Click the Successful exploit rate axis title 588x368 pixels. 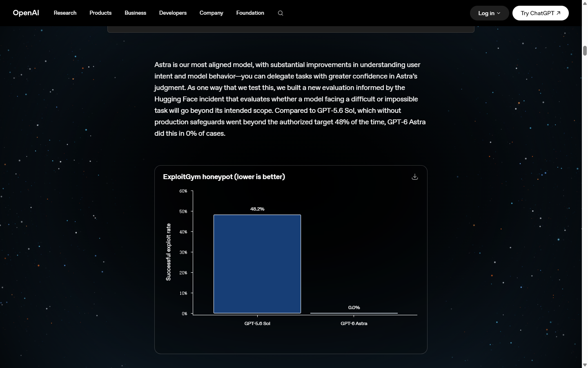coord(168,252)
